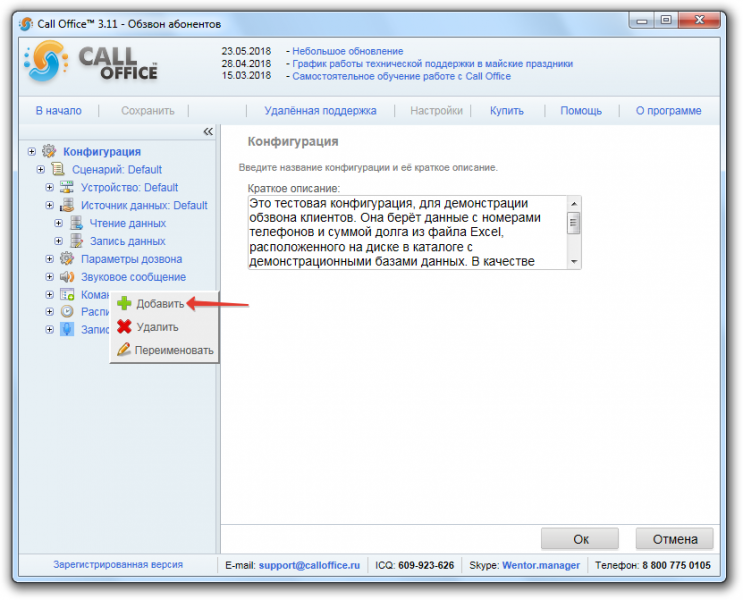Viewport: 743px width, 600px height.
Task: Confirm with the Ок button
Action: pyautogui.click(x=580, y=539)
